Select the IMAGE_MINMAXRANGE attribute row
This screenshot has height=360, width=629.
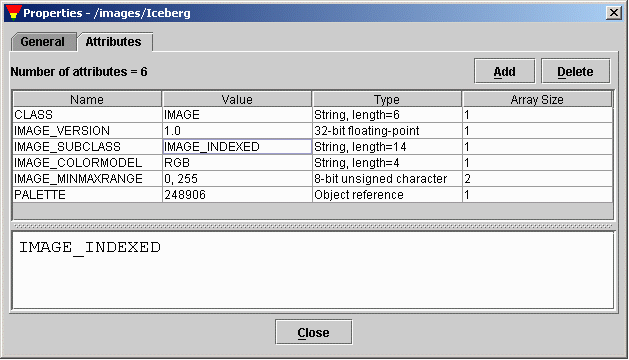[x=313, y=179]
